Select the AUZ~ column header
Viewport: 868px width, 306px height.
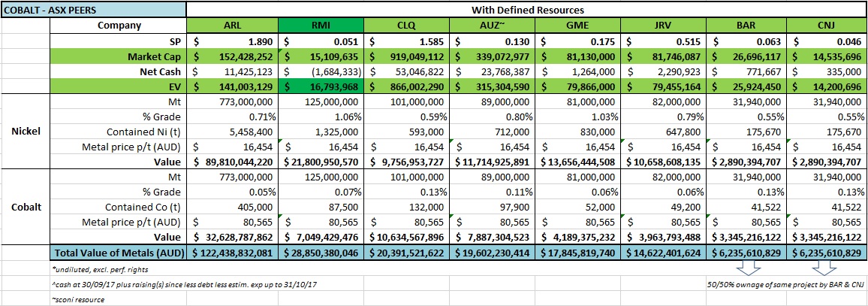(493, 26)
